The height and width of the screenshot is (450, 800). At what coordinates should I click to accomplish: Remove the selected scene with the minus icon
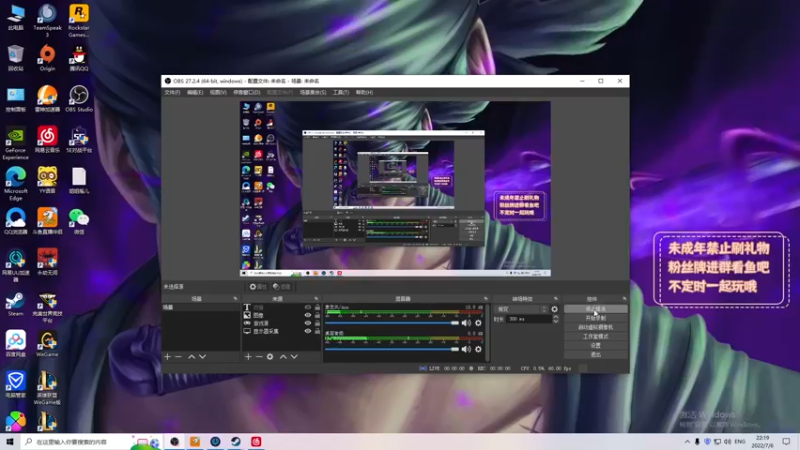(x=178, y=357)
